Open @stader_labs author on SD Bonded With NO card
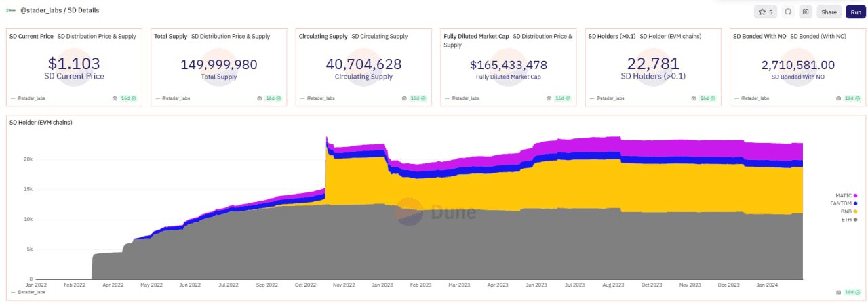 click(x=755, y=98)
